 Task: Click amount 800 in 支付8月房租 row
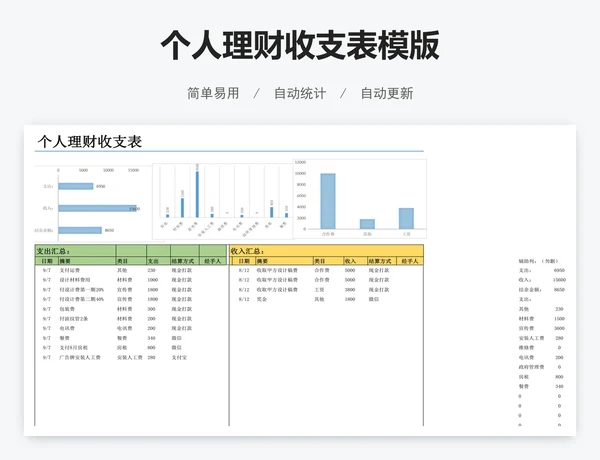click(x=152, y=347)
